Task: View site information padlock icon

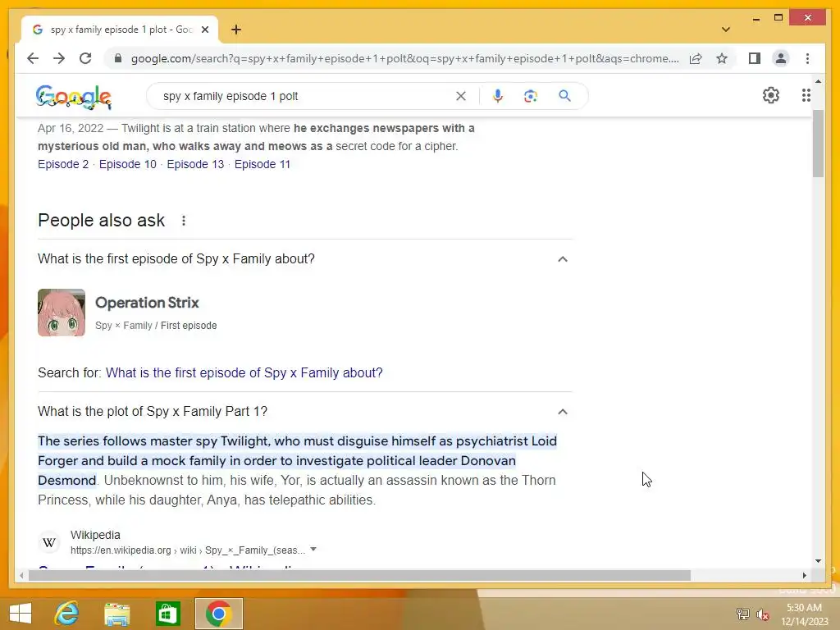Action: 118,58
